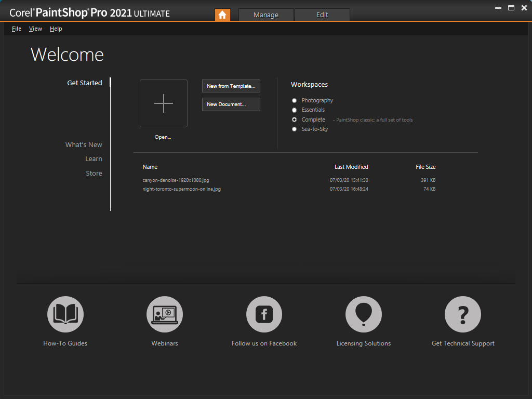
Task: Click the Get Technical Support label
Action: coord(463,343)
